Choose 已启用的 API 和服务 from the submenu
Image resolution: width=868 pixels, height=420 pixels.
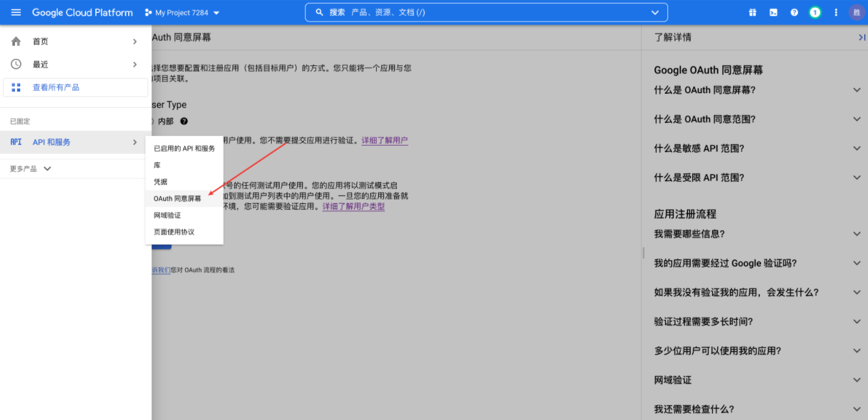click(184, 148)
